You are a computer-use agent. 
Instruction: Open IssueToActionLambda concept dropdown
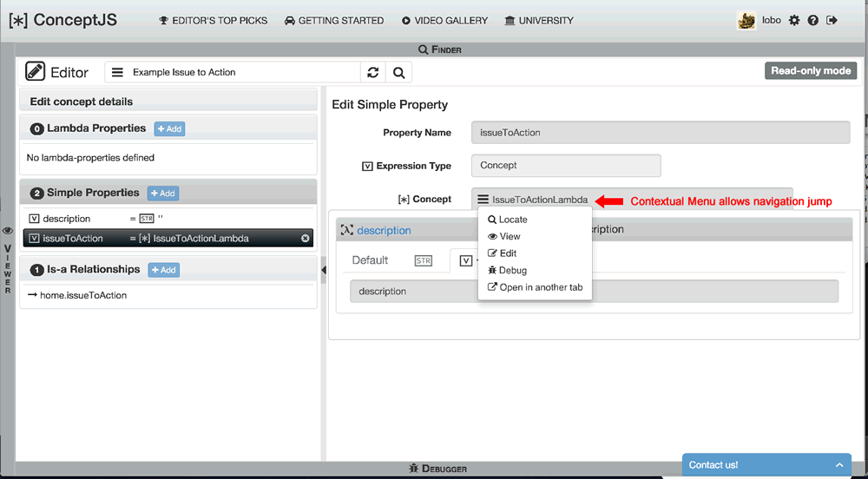tap(483, 200)
